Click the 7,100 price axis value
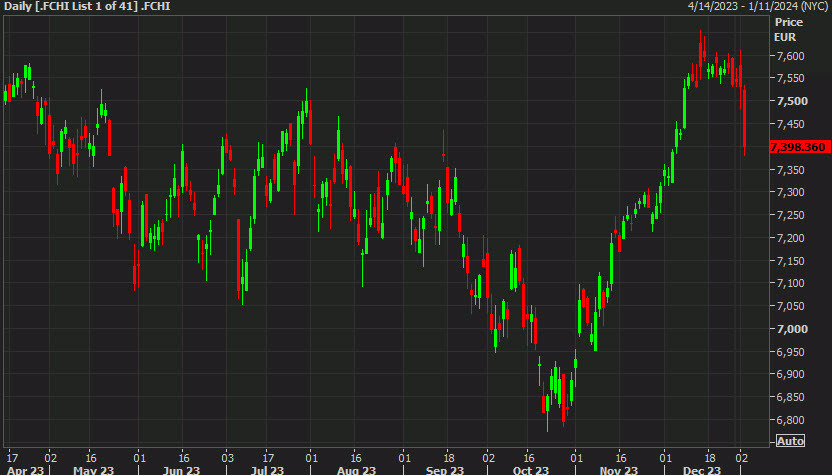 [791, 283]
